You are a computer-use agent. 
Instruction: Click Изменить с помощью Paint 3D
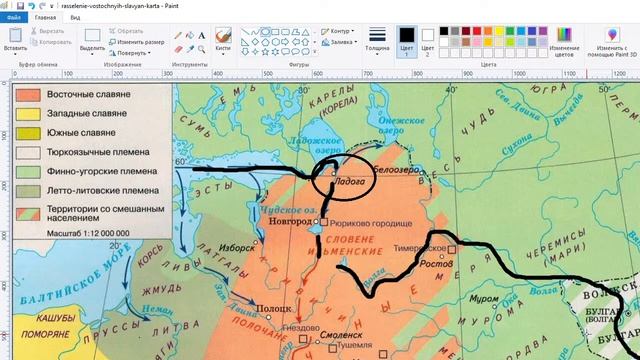click(612, 42)
